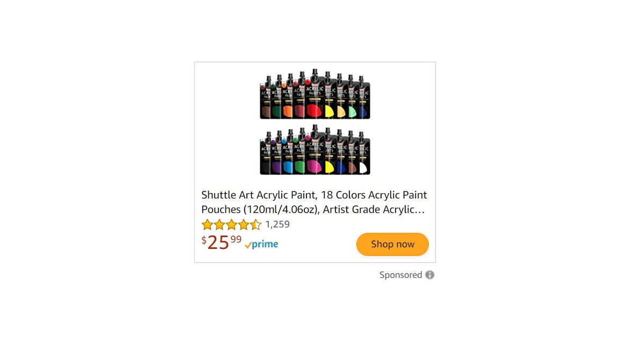Image resolution: width=644 pixels, height=338 pixels.
Task: Open the 1,259 reviews count
Action: (277, 224)
